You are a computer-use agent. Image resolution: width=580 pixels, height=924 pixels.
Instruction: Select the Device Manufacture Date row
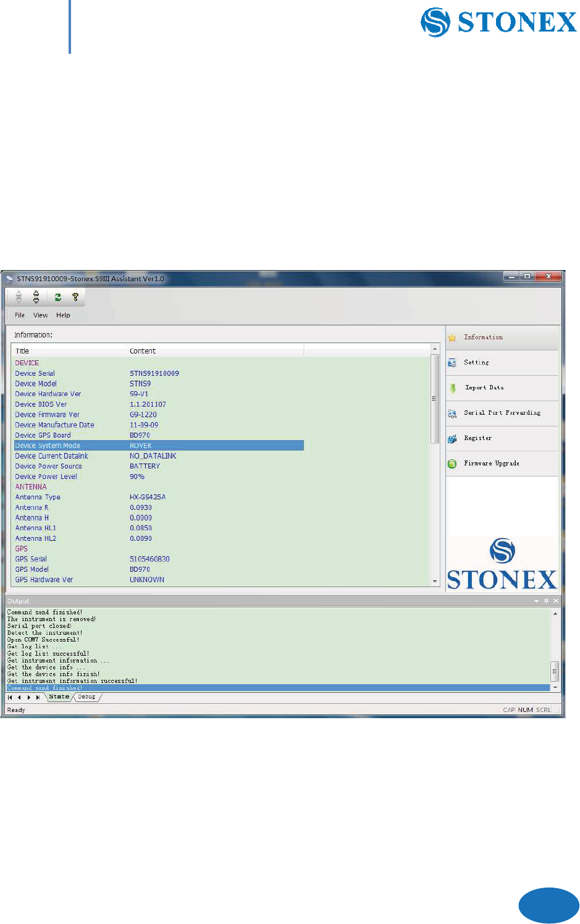tap(158, 425)
